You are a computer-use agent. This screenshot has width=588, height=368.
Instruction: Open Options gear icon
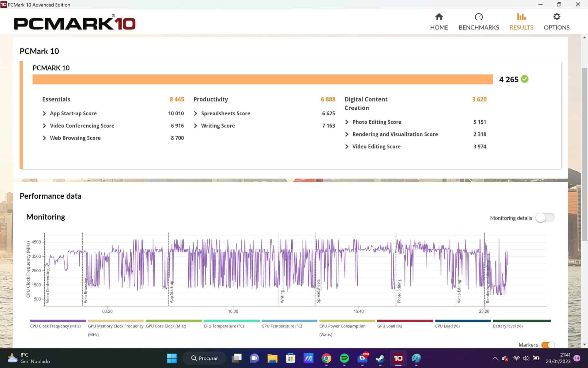[556, 17]
